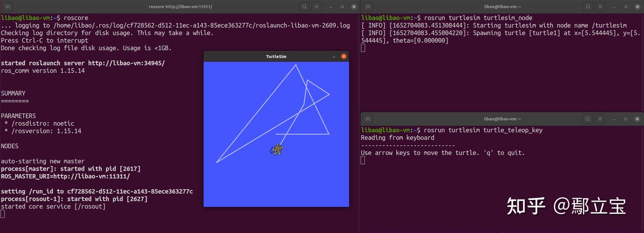Click search icon in teleop_key terminal
The width and height of the screenshot is (644, 233).
click(x=588, y=119)
